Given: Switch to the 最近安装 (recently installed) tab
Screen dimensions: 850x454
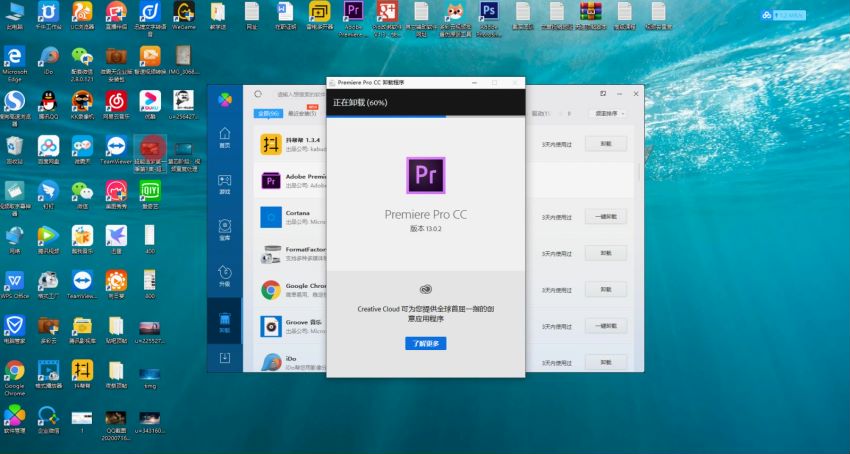Looking at the screenshot, I should point(302,113).
